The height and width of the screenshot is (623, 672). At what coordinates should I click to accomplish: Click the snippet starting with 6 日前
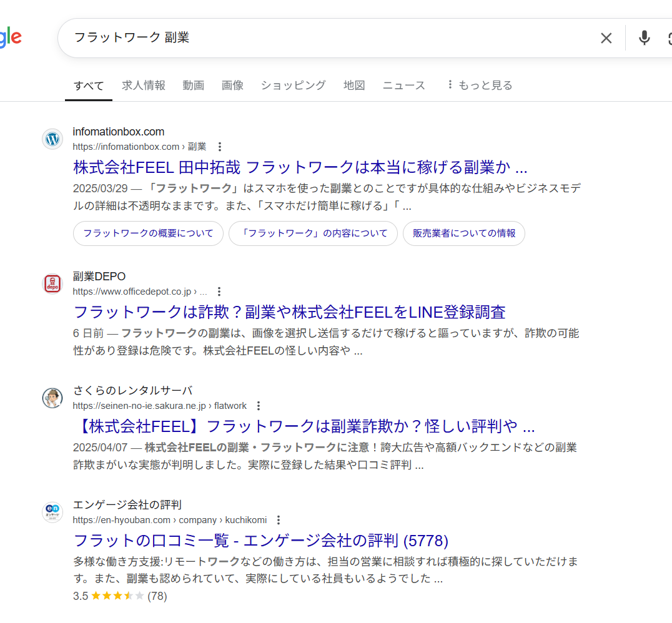coord(326,342)
